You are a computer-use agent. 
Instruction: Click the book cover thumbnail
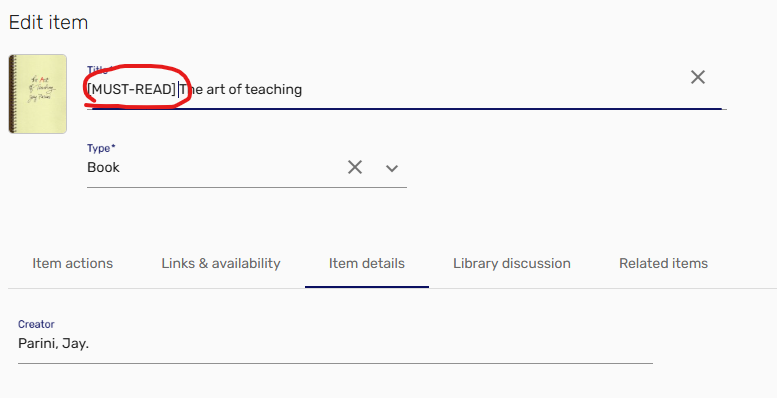pyautogui.click(x=38, y=94)
